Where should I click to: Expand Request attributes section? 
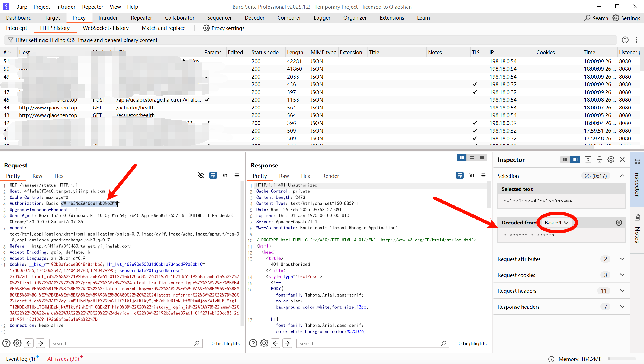622,259
